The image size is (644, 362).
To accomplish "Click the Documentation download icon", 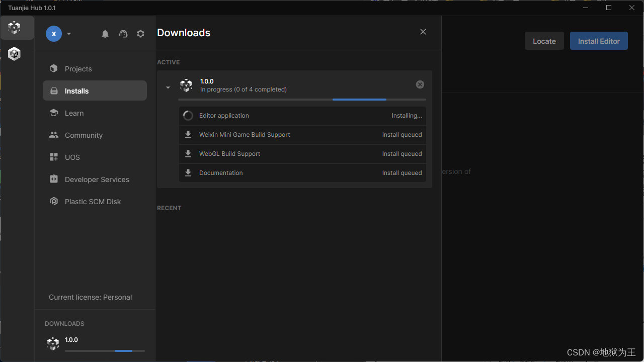I will click(x=188, y=173).
